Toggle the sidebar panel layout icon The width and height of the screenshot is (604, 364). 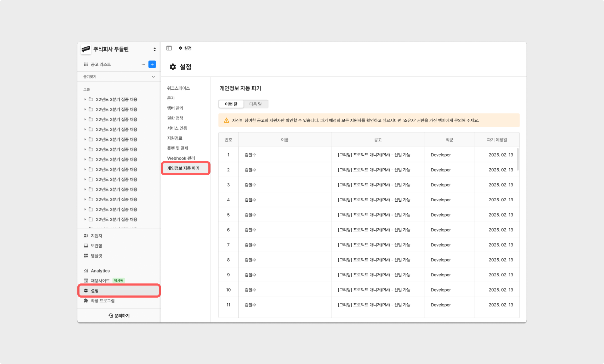click(x=169, y=48)
